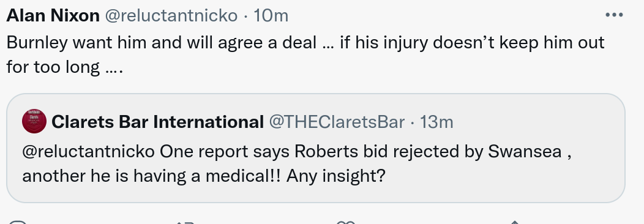Click the reply speech bubble icon
The width and height of the screenshot is (644, 224).
(x=18, y=222)
